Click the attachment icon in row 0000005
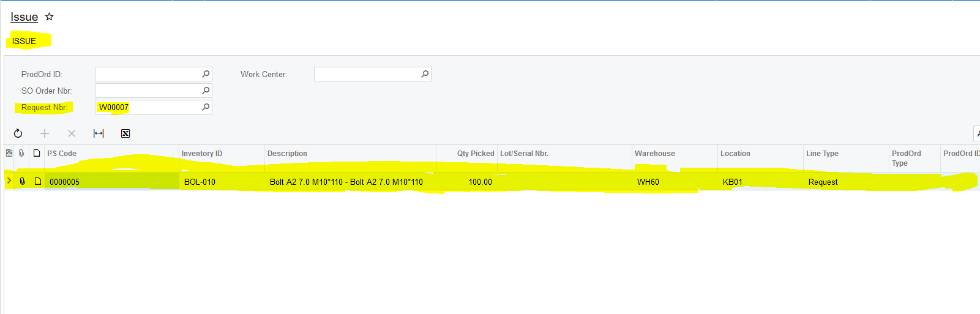 pyautogui.click(x=23, y=182)
